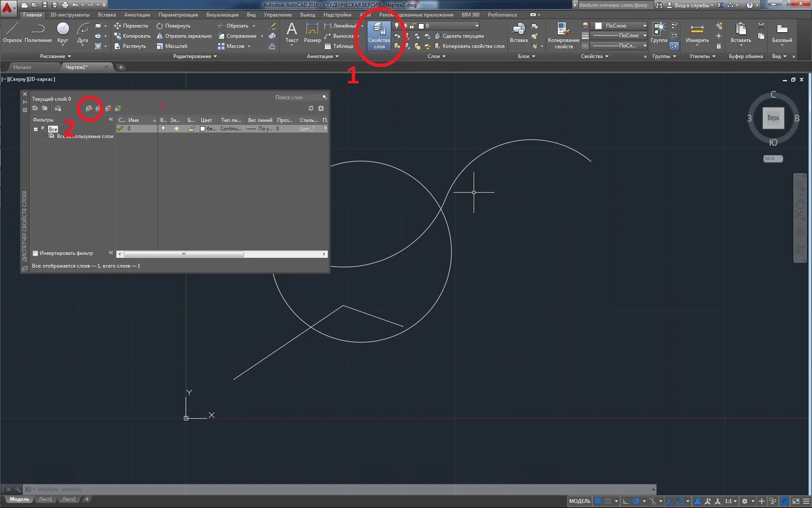Collapse the Все filter tree node
812x508 pixels.
coord(36,129)
